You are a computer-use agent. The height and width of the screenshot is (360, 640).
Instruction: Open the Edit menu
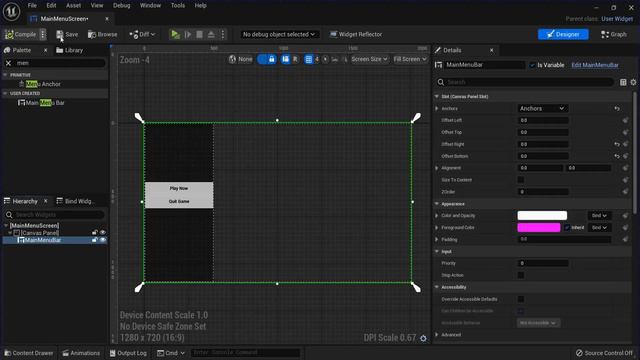tap(51, 5)
